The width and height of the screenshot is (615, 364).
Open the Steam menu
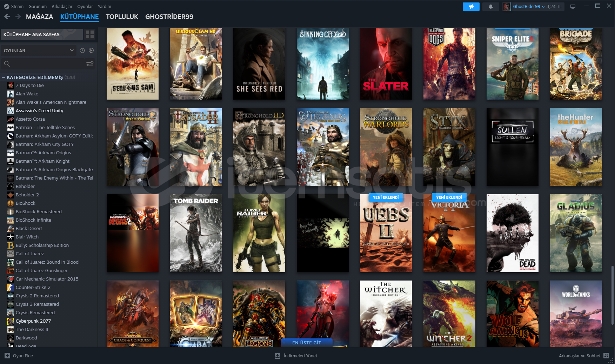[x=17, y=6]
